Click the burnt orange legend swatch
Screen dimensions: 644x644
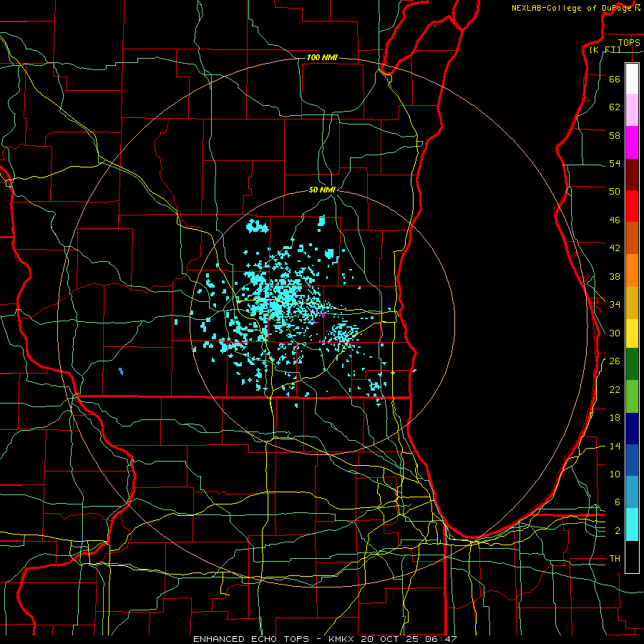pos(632,238)
